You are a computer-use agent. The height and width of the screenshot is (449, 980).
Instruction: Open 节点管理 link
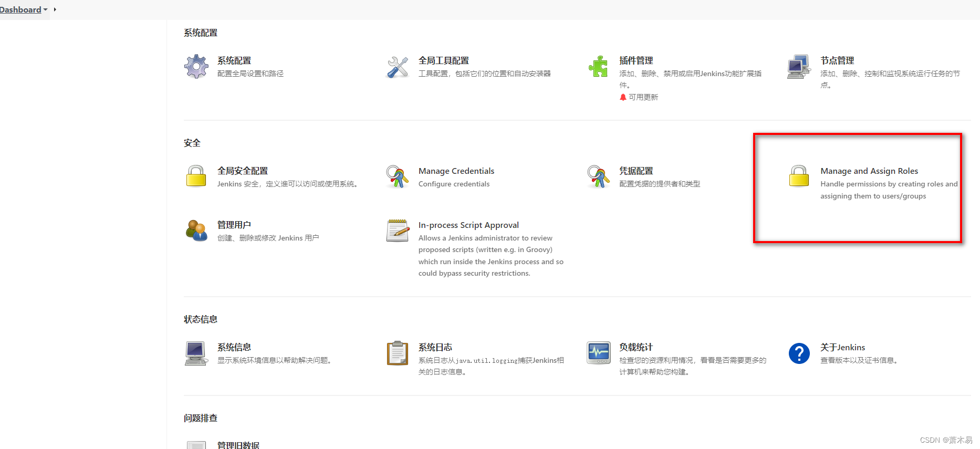[x=837, y=60]
